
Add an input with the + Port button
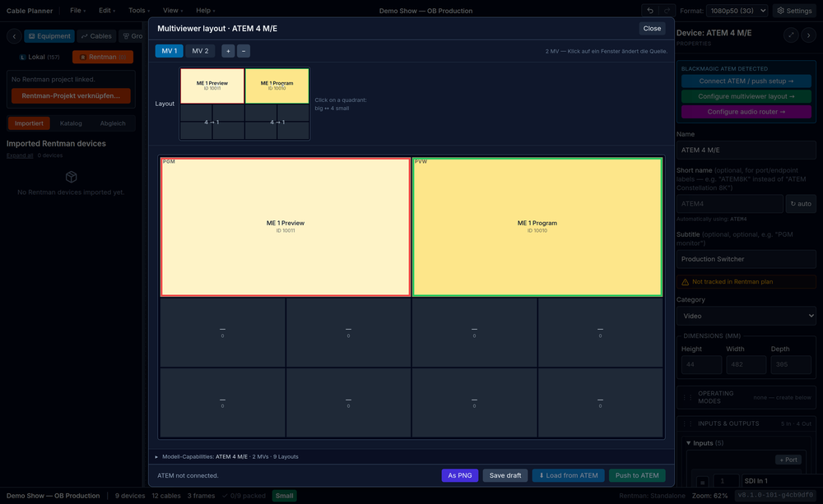[x=788, y=460]
